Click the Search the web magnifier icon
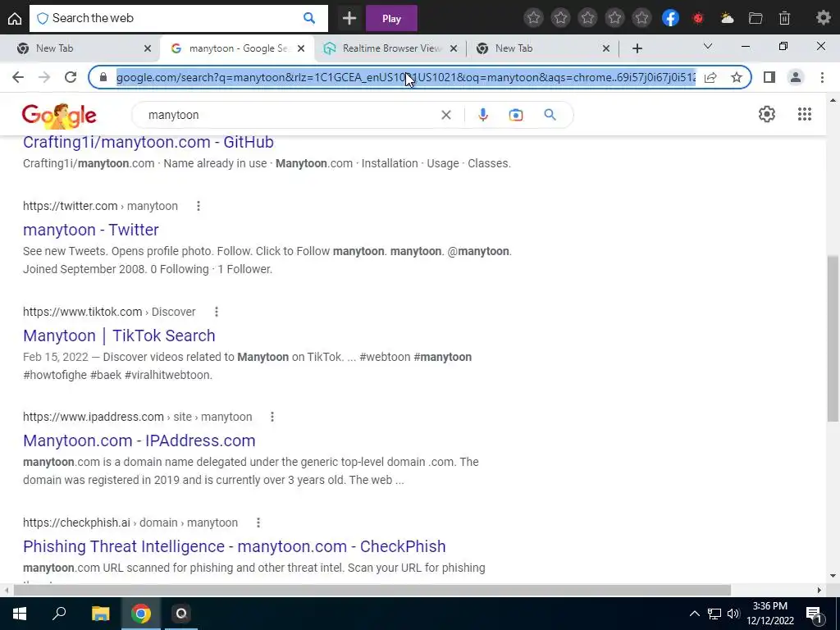 point(309,18)
